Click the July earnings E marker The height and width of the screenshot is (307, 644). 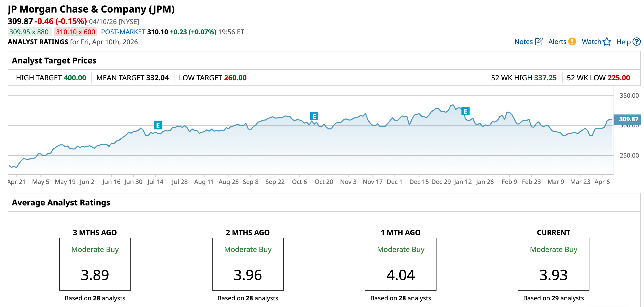tap(158, 126)
